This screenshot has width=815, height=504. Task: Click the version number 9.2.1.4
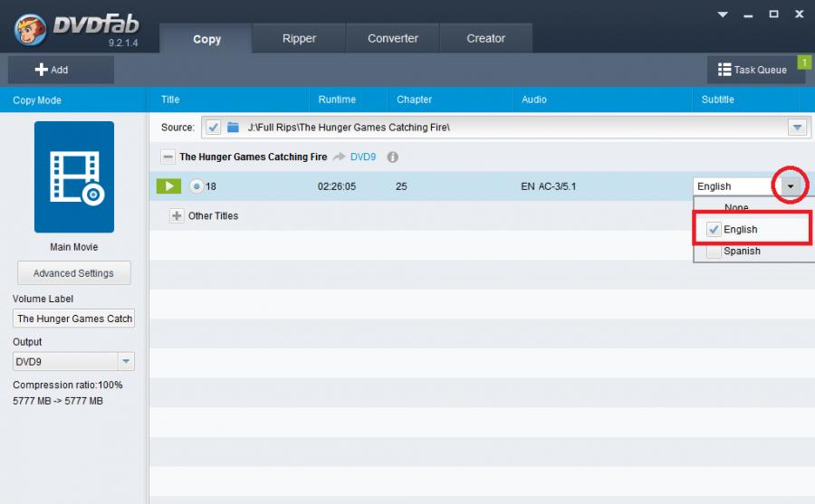(123, 43)
